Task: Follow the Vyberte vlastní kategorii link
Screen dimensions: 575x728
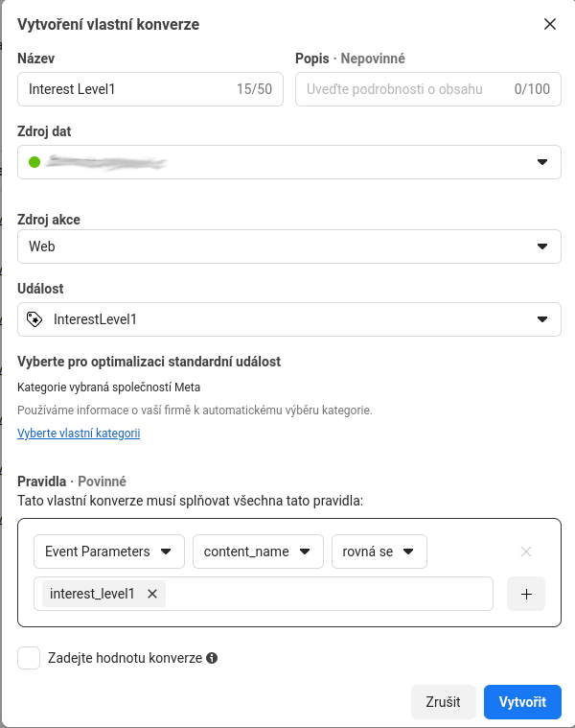Action: (79, 434)
